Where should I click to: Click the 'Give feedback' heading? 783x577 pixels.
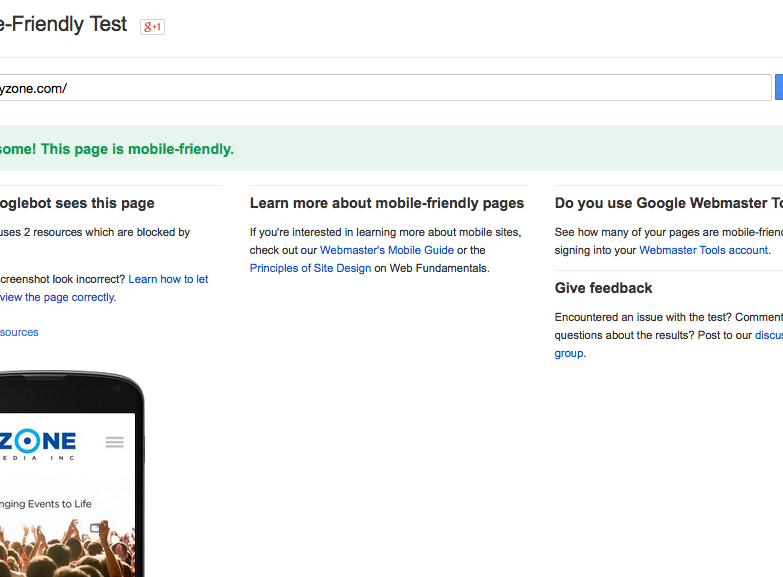pos(603,288)
